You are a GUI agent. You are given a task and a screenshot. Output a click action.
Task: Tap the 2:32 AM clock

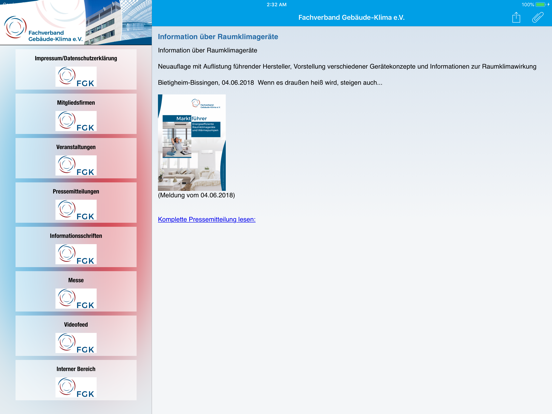(x=277, y=5)
